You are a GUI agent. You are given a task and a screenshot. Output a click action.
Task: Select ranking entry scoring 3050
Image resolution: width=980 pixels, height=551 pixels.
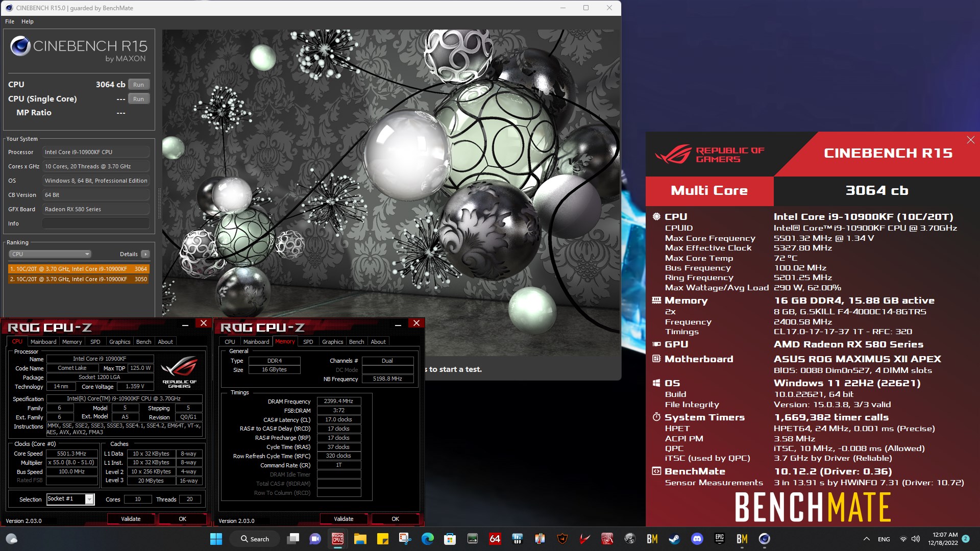coord(79,279)
